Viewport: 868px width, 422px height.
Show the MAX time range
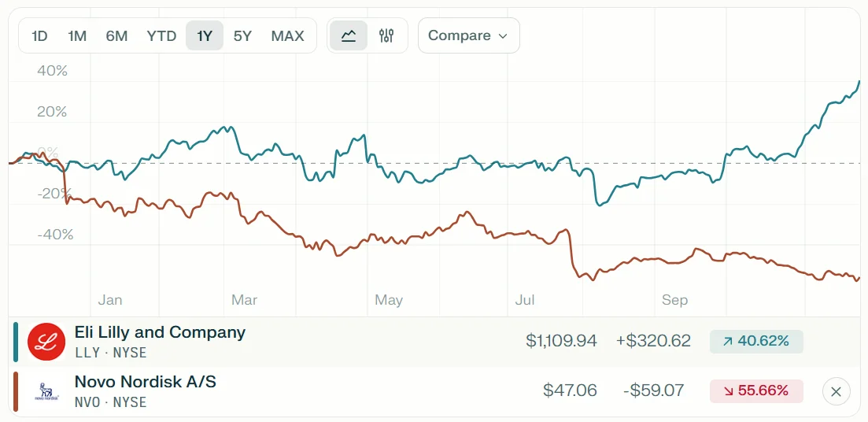[x=287, y=35]
